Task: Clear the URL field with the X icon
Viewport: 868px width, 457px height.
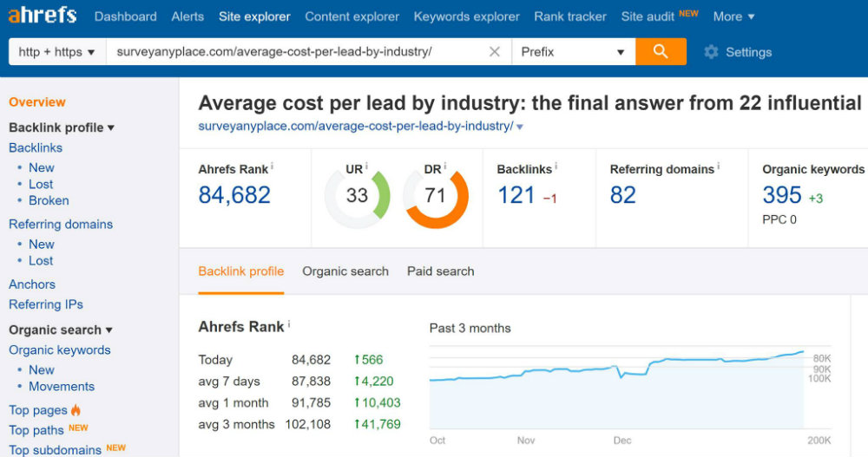Action: [495, 51]
